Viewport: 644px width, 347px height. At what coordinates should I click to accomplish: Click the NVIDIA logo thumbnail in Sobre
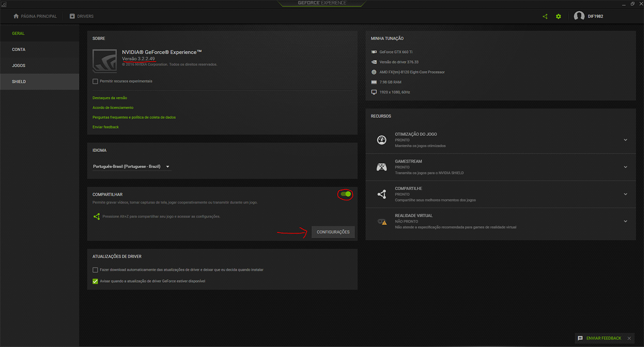coord(104,61)
